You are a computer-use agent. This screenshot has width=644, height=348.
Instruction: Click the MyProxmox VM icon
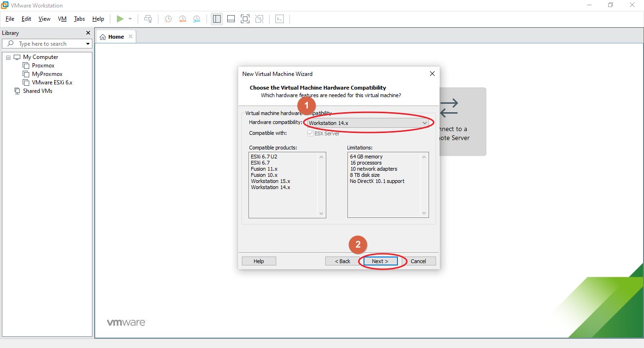[x=26, y=74]
